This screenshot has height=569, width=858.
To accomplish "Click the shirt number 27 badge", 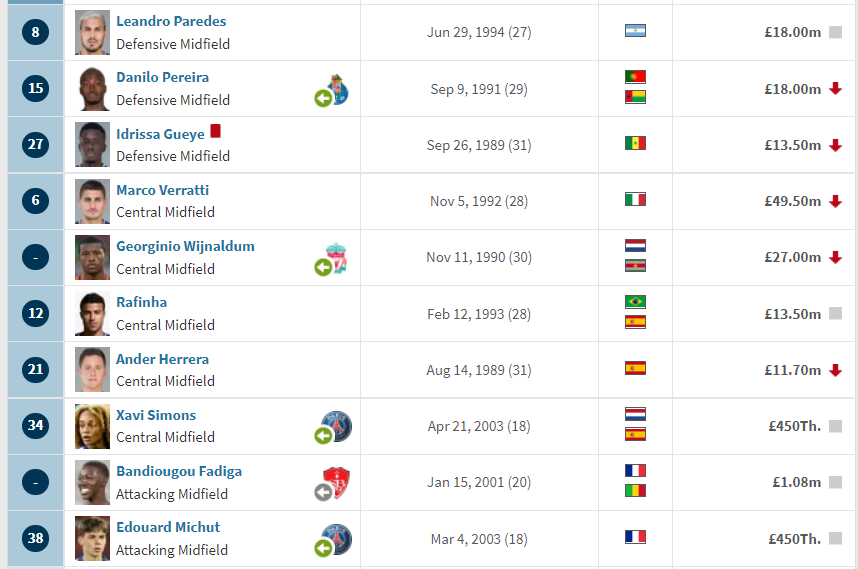I will click(x=36, y=144).
